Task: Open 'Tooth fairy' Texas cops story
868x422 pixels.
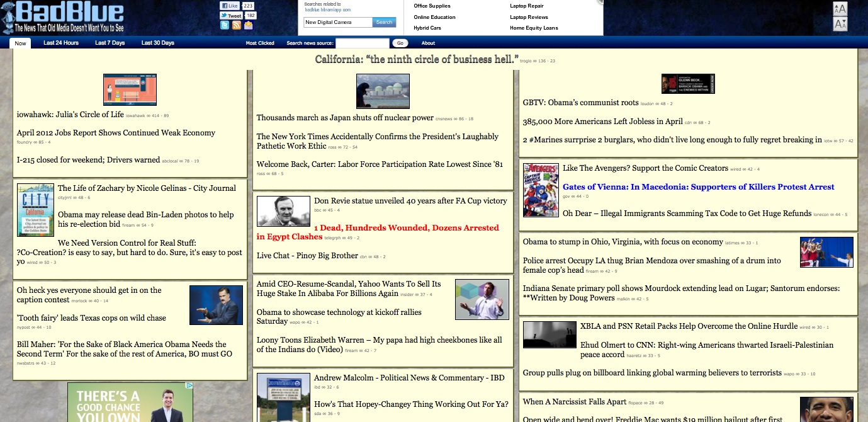Action: (x=91, y=318)
